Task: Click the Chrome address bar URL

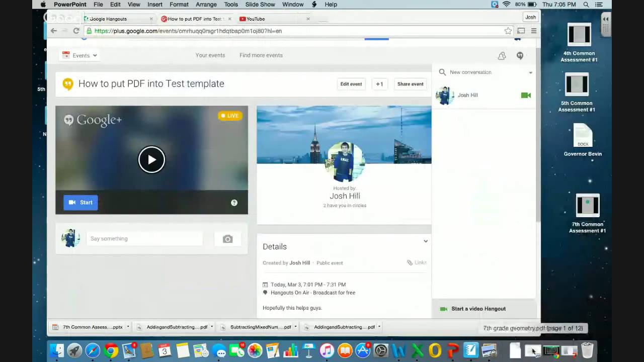Action: click(188, 31)
